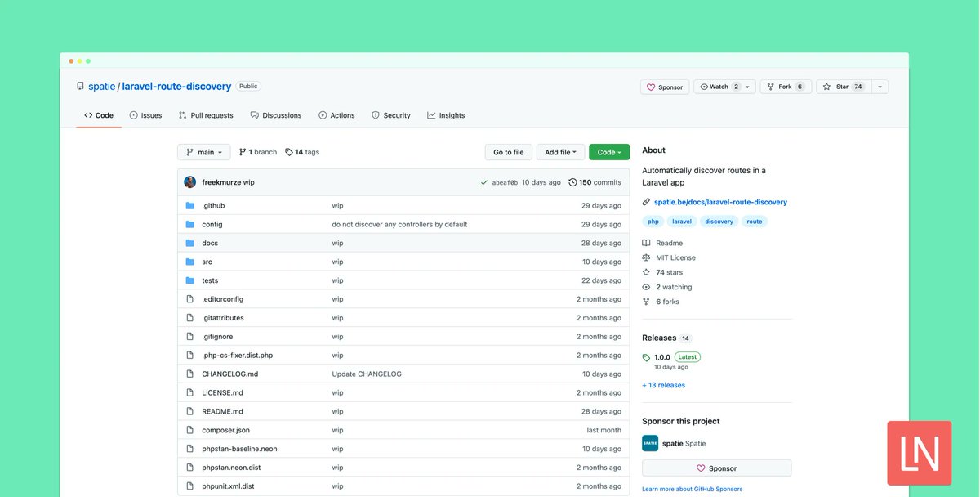Click the .gitignore file icon

[x=190, y=337]
